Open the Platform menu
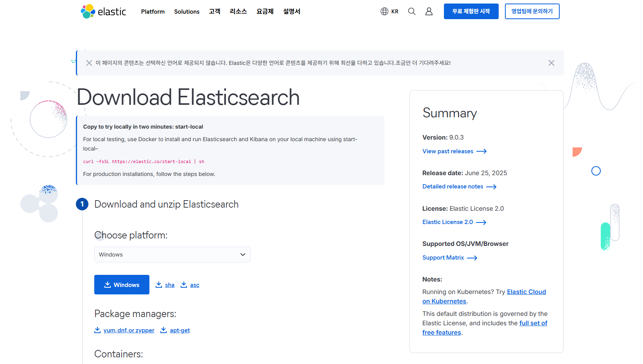 click(x=153, y=12)
